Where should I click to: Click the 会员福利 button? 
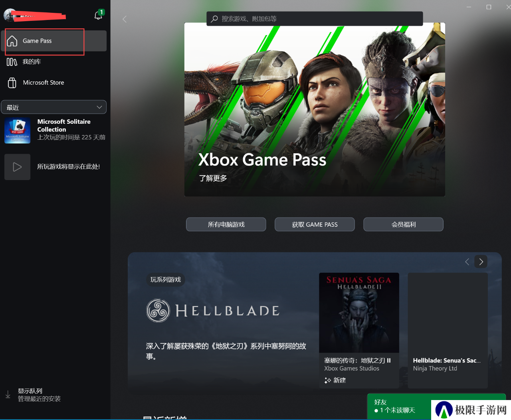click(x=403, y=224)
